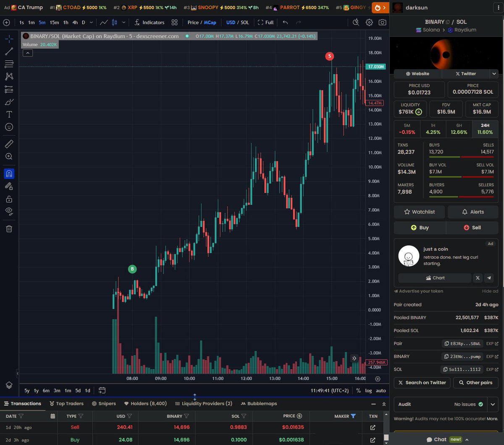This screenshot has width=504, height=445.
Task: Toggle auto scale
Action: [x=381, y=390]
